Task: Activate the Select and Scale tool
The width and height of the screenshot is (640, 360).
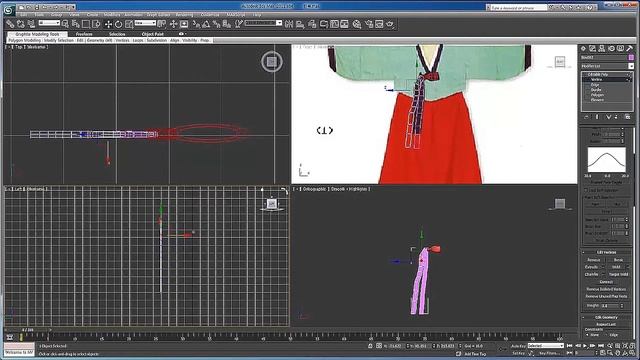Action: (129, 24)
